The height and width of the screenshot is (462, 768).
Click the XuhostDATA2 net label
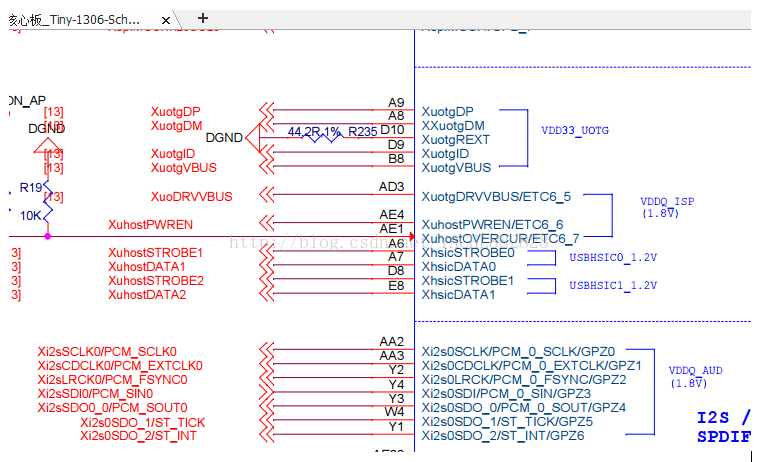[x=147, y=295]
